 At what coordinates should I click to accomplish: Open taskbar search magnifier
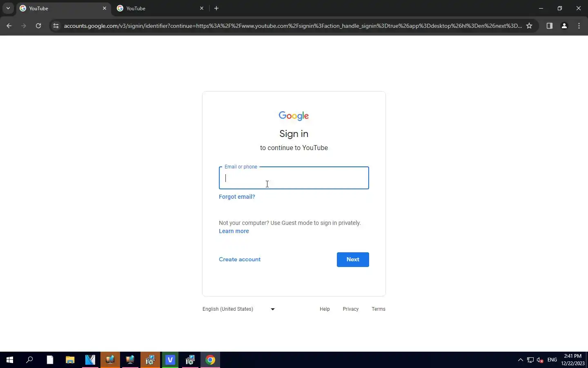pos(29,360)
